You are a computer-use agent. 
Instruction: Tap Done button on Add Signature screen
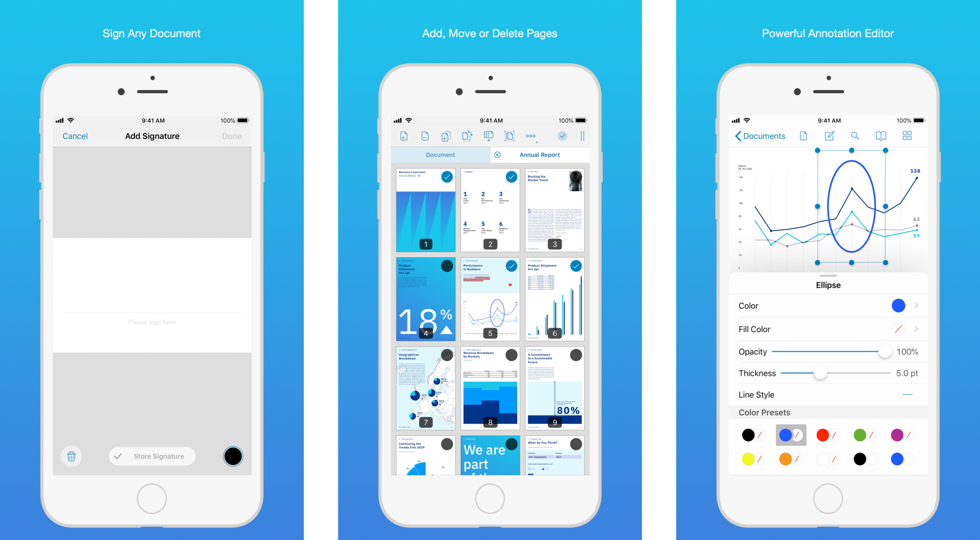tap(233, 136)
